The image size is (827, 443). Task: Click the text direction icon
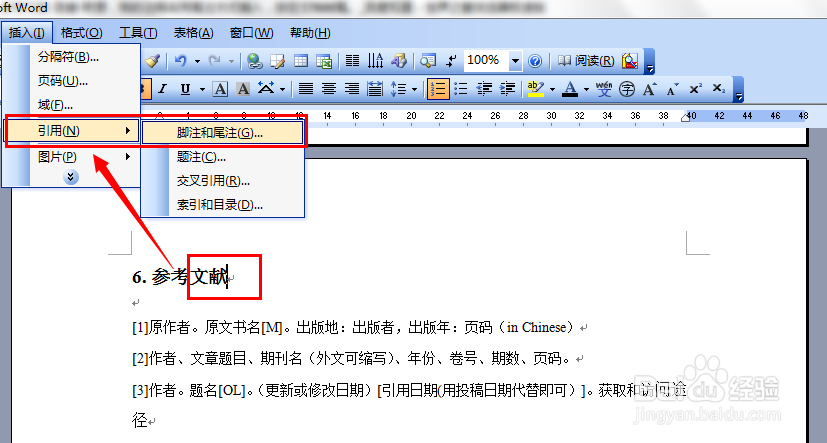pos(376,61)
